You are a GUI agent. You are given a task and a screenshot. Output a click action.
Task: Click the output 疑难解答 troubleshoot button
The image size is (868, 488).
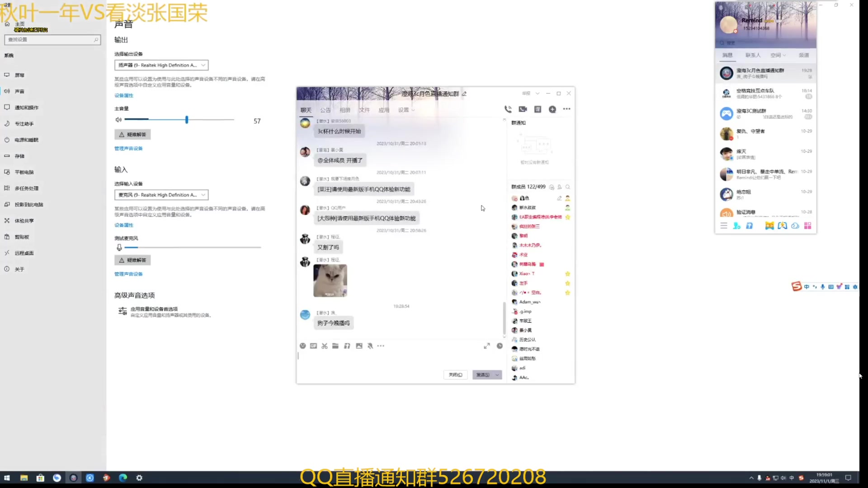point(132,135)
